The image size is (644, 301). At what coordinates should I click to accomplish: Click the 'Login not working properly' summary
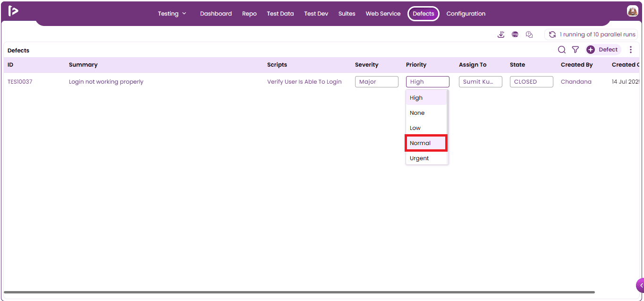coord(106,82)
